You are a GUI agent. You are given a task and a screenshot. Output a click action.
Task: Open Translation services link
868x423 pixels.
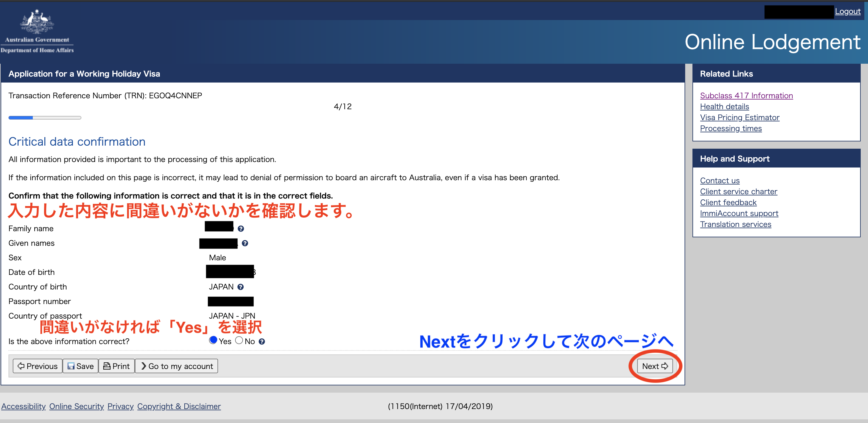click(x=736, y=225)
